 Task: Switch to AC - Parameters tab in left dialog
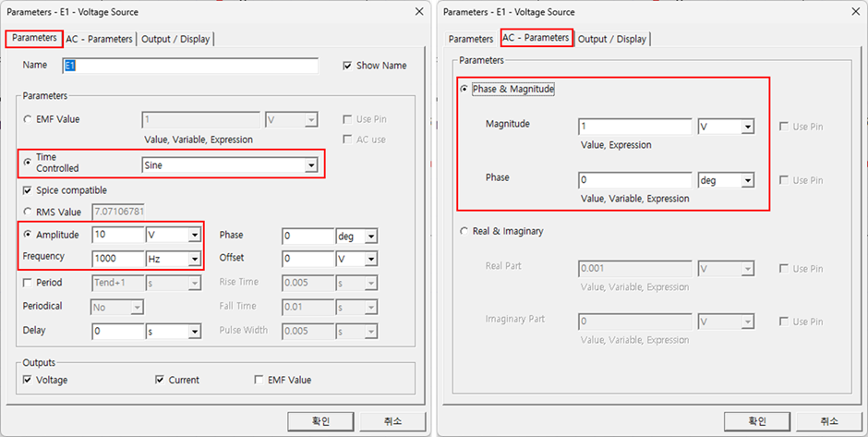pos(101,39)
